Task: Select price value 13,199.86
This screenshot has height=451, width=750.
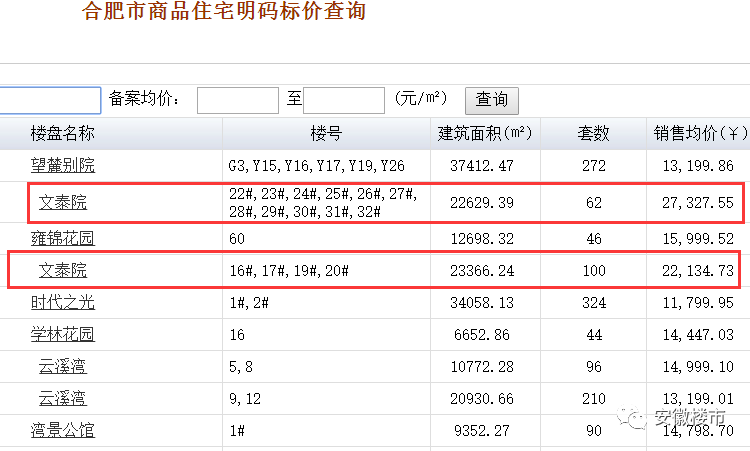Action: 698,166
